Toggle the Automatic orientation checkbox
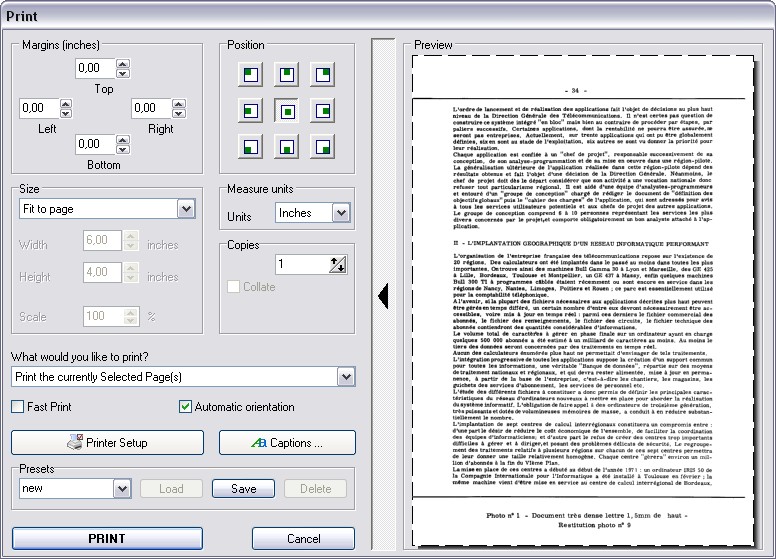This screenshot has width=776, height=559. point(185,407)
